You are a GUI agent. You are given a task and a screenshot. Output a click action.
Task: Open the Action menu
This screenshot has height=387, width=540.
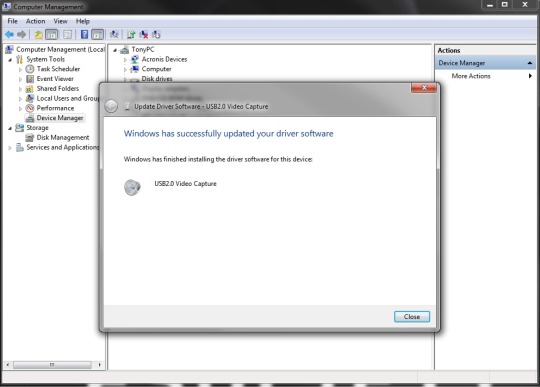[x=35, y=21]
